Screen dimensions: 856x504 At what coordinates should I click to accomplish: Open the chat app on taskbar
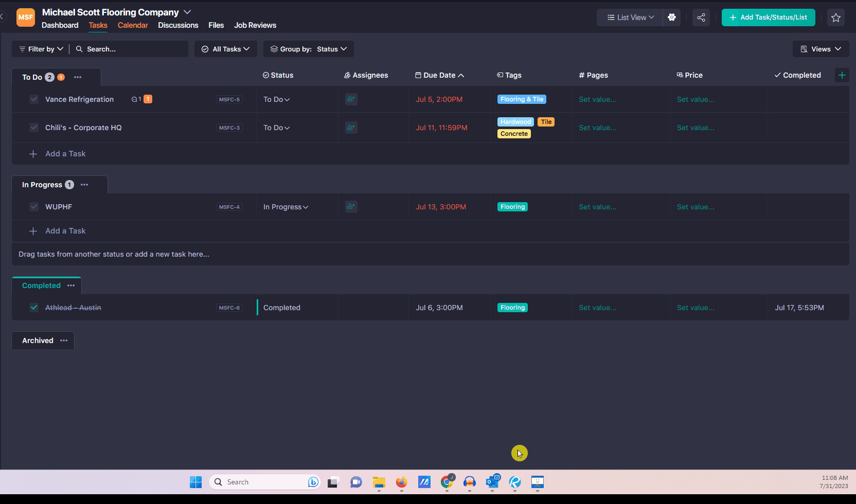(x=356, y=482)
